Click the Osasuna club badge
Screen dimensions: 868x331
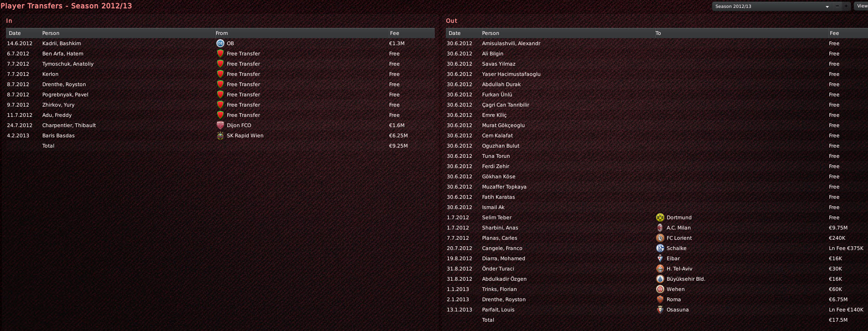660,310
